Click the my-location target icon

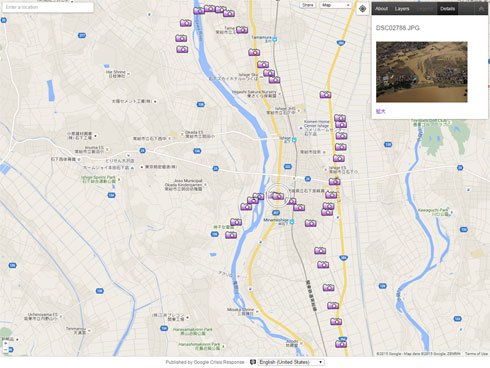(363, 9)
